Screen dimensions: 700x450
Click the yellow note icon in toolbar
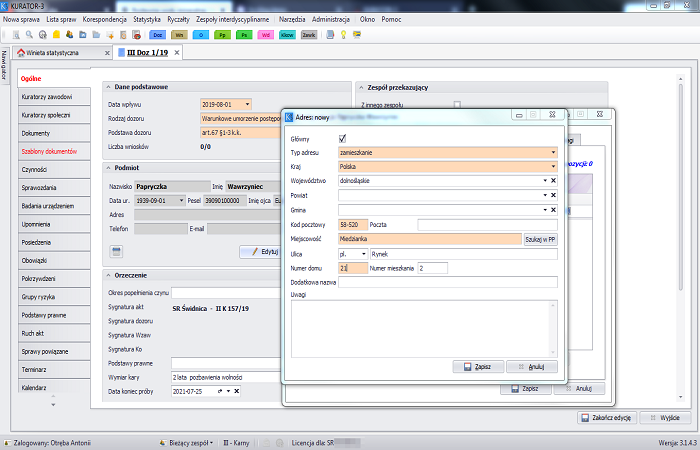(56, 34)
